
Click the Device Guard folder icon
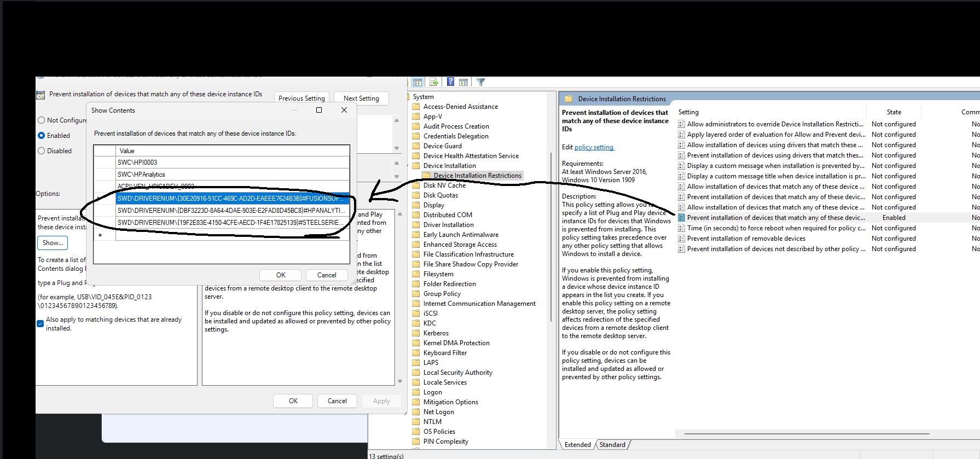click(416, 146)
